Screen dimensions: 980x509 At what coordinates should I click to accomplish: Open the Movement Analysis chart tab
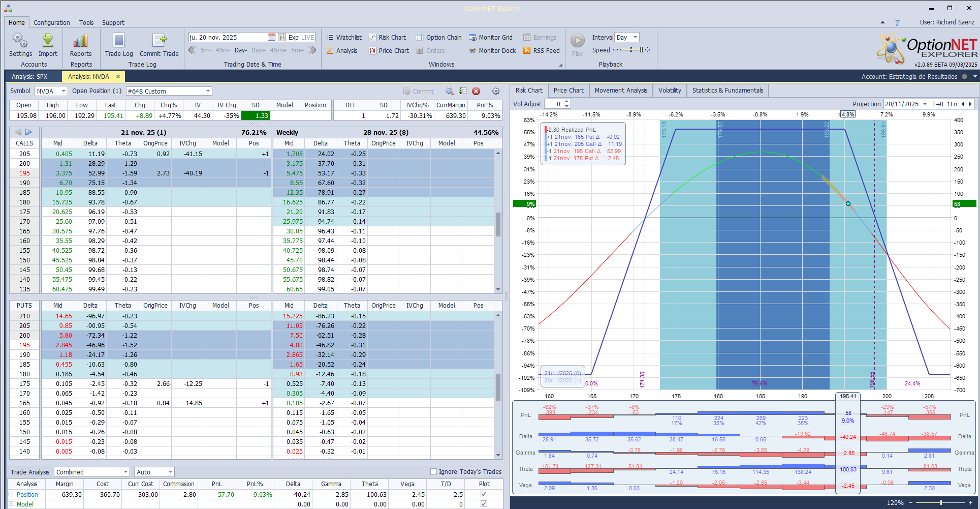click(x=621, y=91)
